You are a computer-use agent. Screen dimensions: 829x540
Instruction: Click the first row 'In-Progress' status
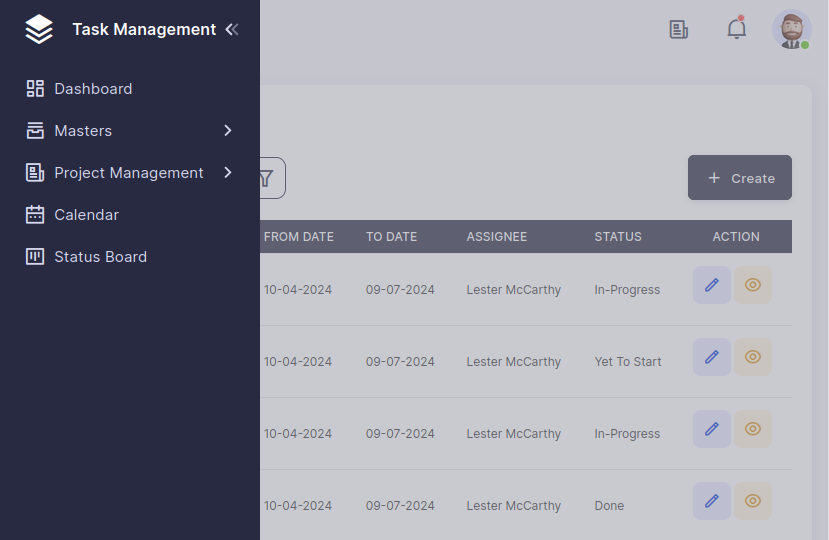(x=627, y=290)
